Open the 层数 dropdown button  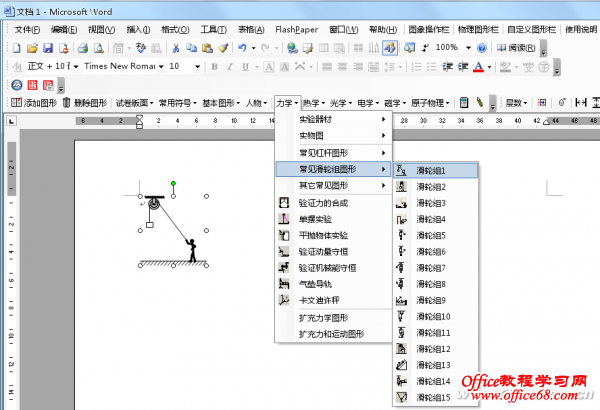[516, 103]
